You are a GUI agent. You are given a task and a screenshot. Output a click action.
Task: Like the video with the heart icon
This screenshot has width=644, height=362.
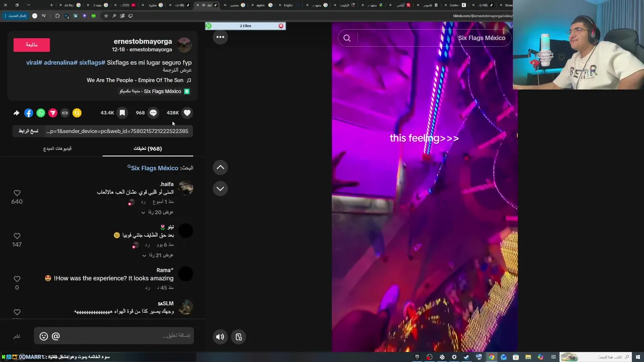pyautogui.click(x=187, y=113)
